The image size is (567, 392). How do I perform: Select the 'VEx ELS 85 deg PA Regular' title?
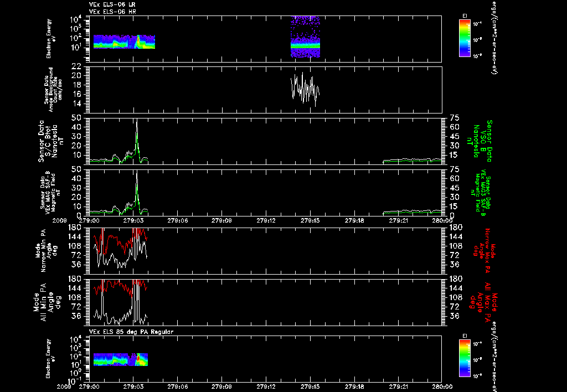point(131,332)
